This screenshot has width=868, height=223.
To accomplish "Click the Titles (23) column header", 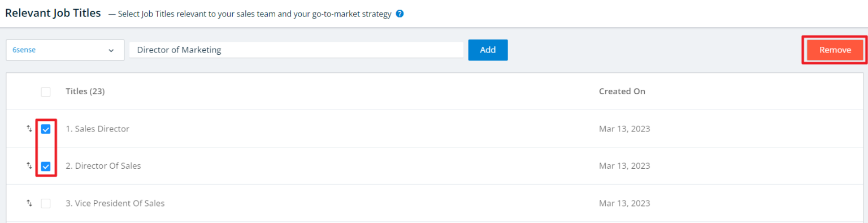I will click(85, 91).
